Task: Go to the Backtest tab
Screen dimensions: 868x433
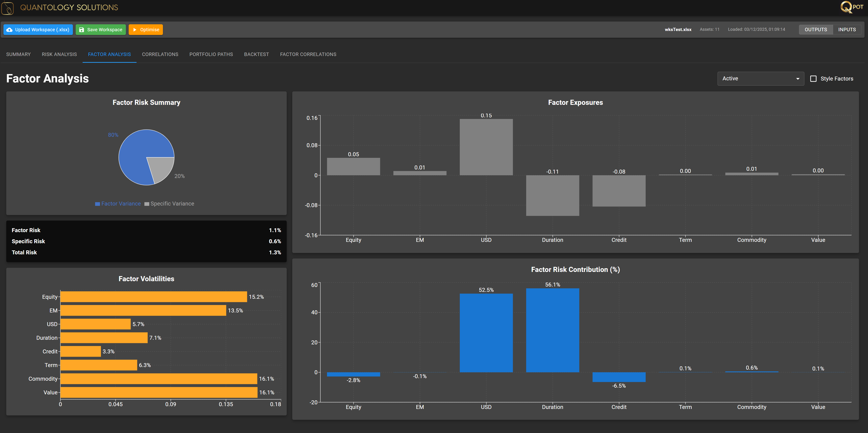Action: [256, 54]
